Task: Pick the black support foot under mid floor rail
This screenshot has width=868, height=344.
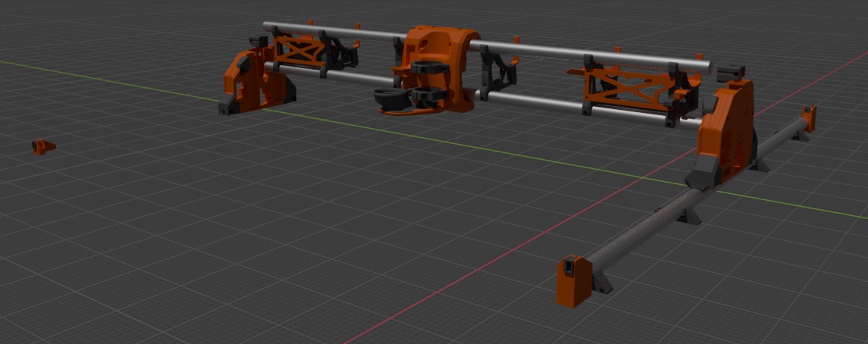Action: 690,216
